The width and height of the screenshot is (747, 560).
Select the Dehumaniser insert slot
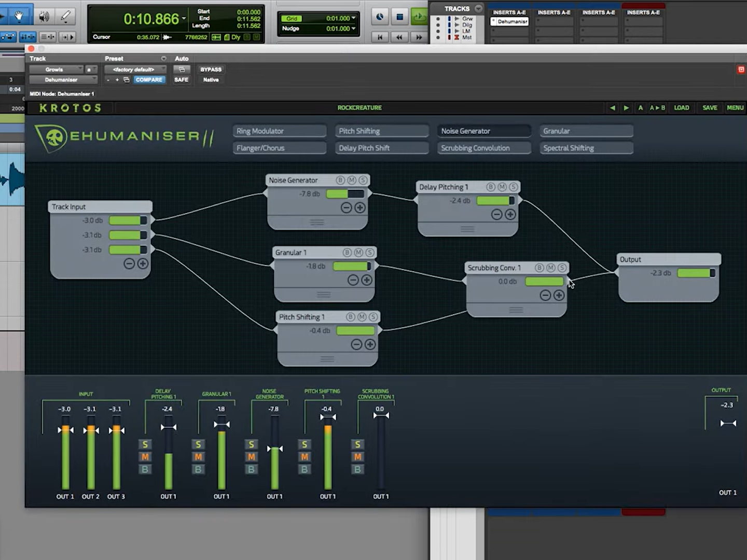(509, 22)
